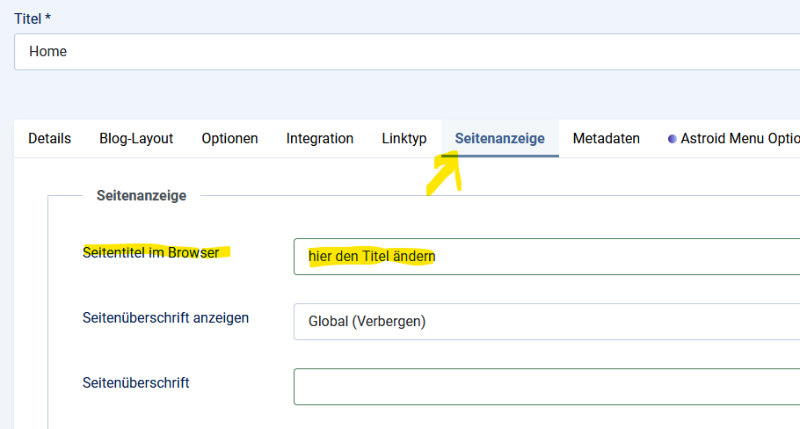The width and height of the screenshot is (800, 429).
Task: Switch to the Metadaten tab
Action: pyautogui.click(x=606, y=139)
